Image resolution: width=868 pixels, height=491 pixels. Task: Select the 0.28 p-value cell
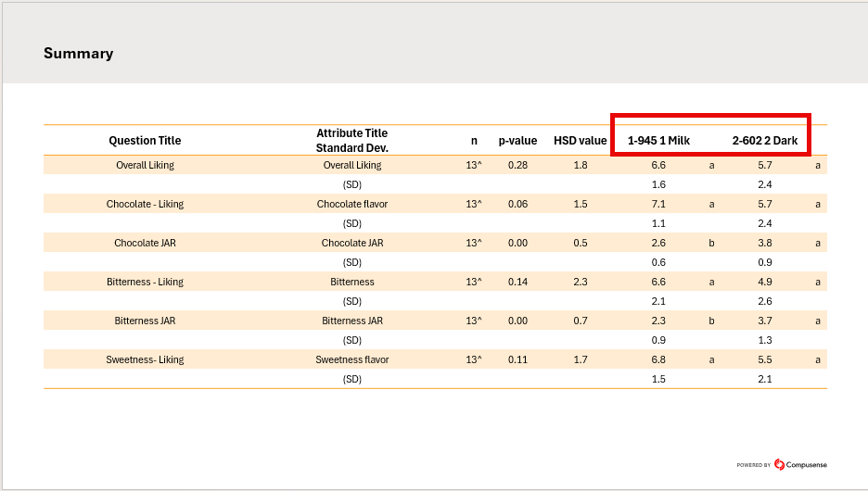[517, 165]
